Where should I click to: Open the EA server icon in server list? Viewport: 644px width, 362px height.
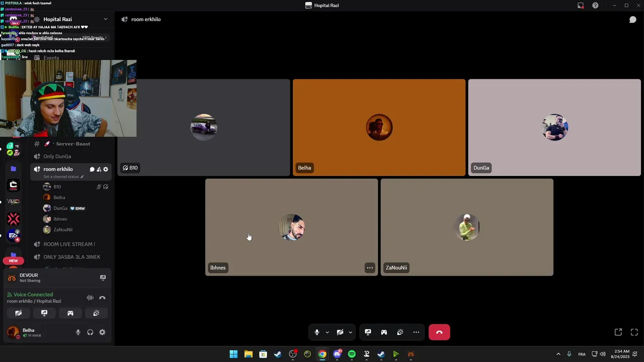click(x=14, y=235)
